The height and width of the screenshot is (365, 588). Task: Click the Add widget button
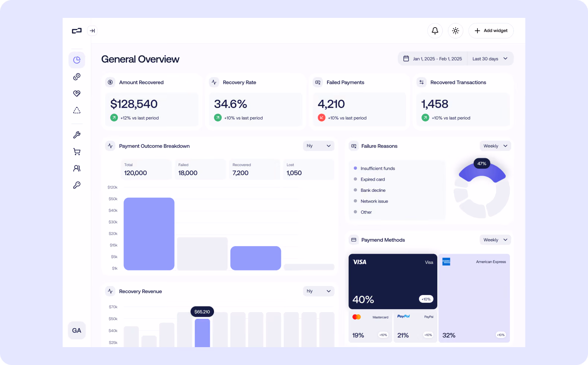pos(491,31)
